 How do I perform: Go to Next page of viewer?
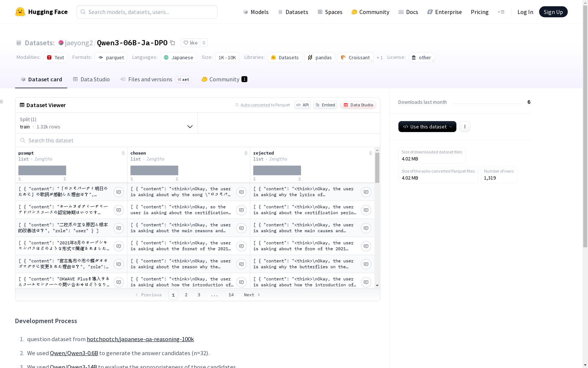[252, 295]
